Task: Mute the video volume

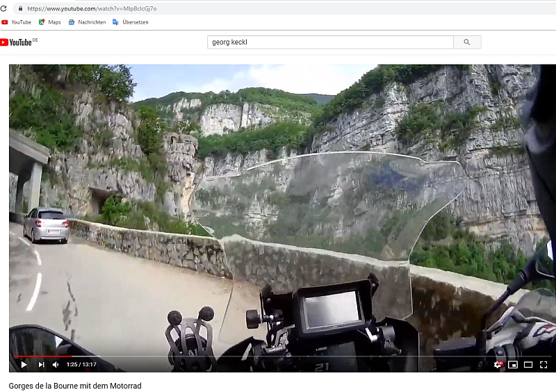Action: pyautogui.click(x=56, y=364)
